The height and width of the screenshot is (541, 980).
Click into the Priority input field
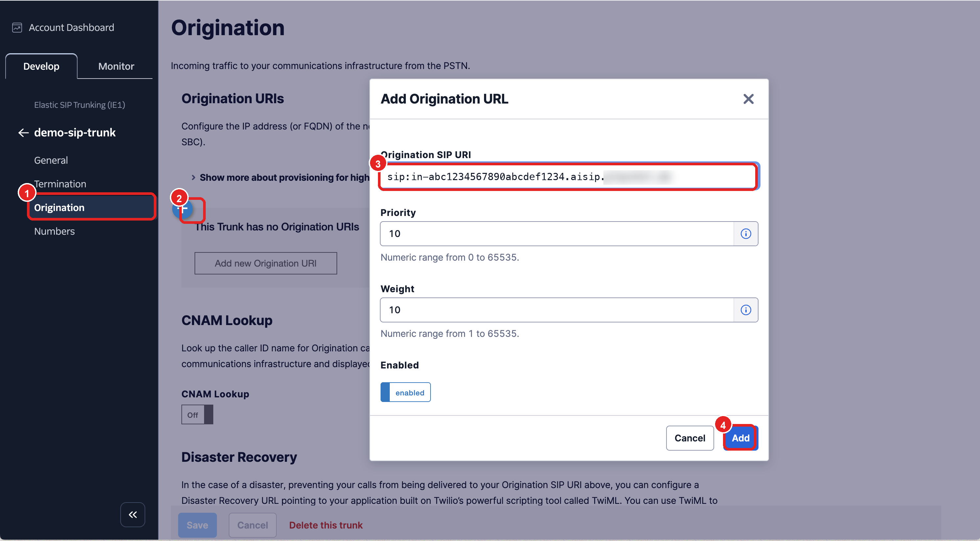coord(557,234)
